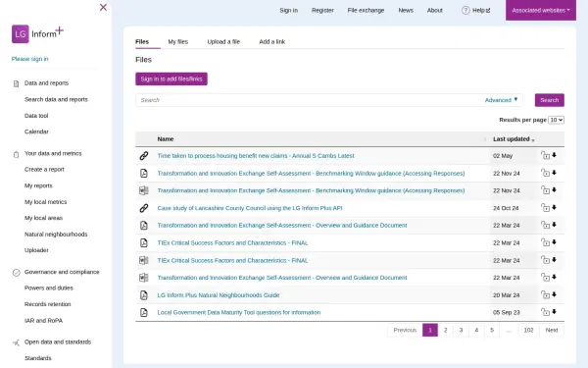Image resolution: width=588 pixels, height=368 pixels.
Task: Click unlock icon on the 05 Sep 23 row
Action: pos(545,312)
